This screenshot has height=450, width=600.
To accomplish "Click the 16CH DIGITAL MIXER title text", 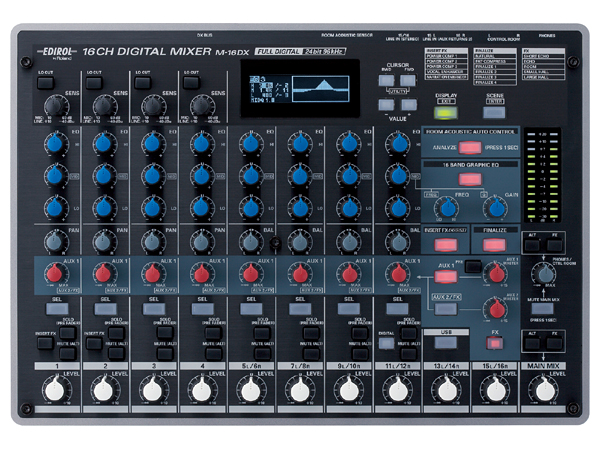I will click(147, 51).
